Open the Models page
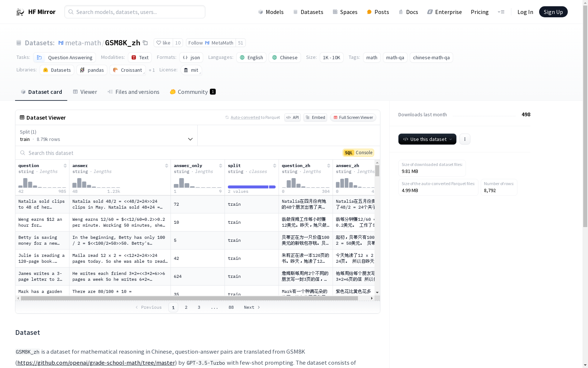588x368 pixels. (x=271, y=12)
